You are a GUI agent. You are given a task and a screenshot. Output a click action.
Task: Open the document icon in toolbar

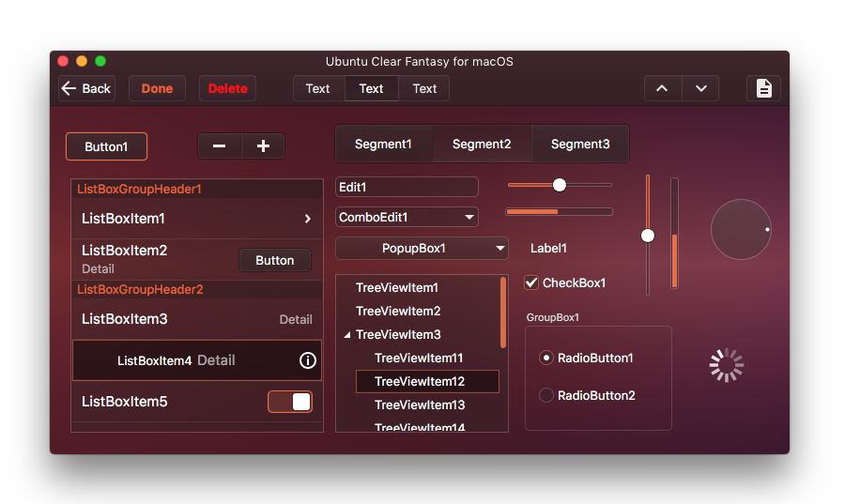tap(763, 88)
